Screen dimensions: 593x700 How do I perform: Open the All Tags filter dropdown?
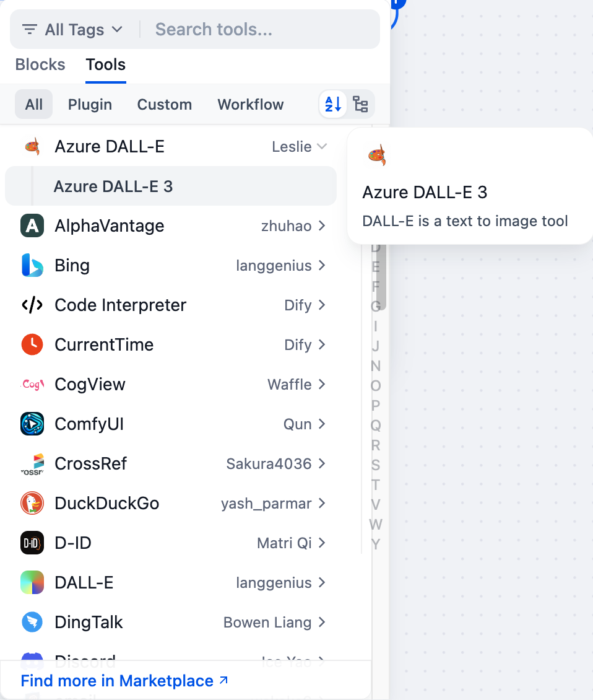coord(72,29)
